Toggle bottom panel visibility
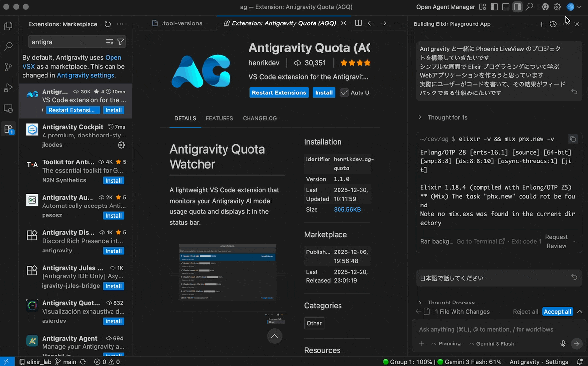The image size is (588, 366). 506,7
